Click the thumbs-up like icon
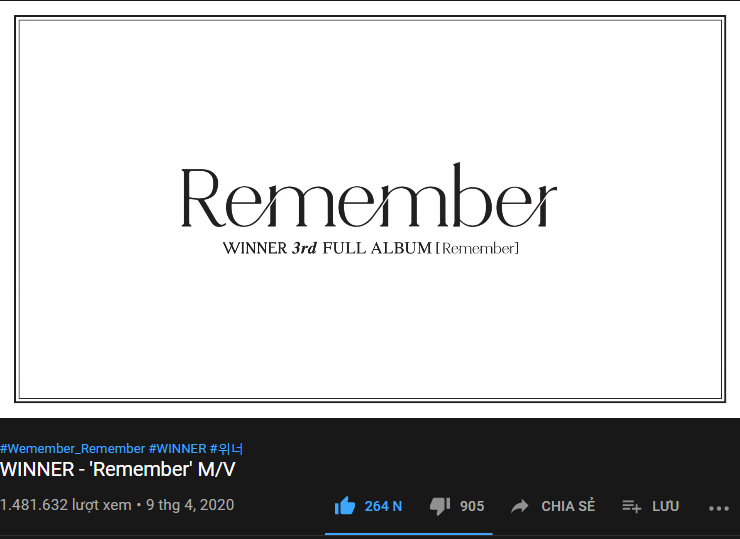This screenshot has width=740, height=539. (x=345, y=505)
